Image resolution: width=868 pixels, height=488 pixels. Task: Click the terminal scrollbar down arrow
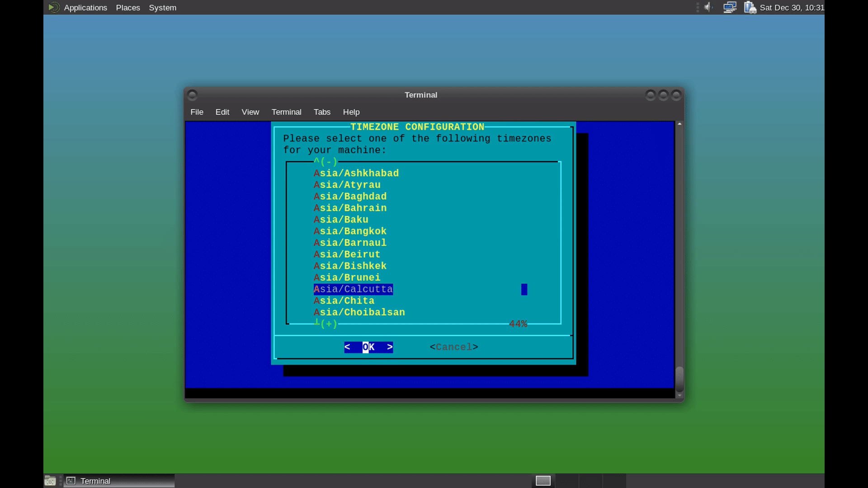679,395
